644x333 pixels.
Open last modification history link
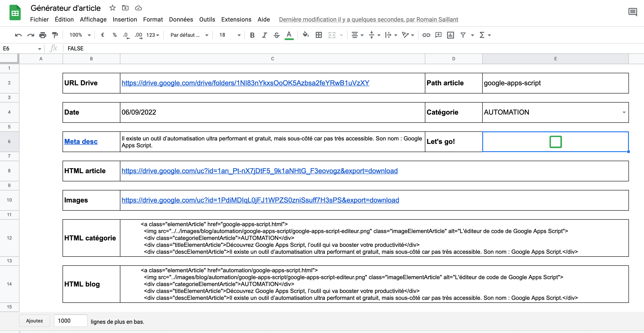pos(369,19)
